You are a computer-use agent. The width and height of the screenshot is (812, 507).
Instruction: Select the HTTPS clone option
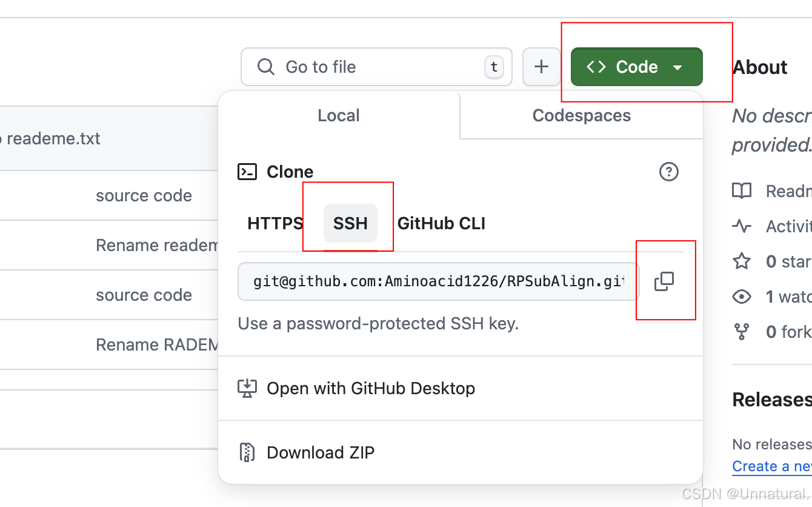point(275,223)
